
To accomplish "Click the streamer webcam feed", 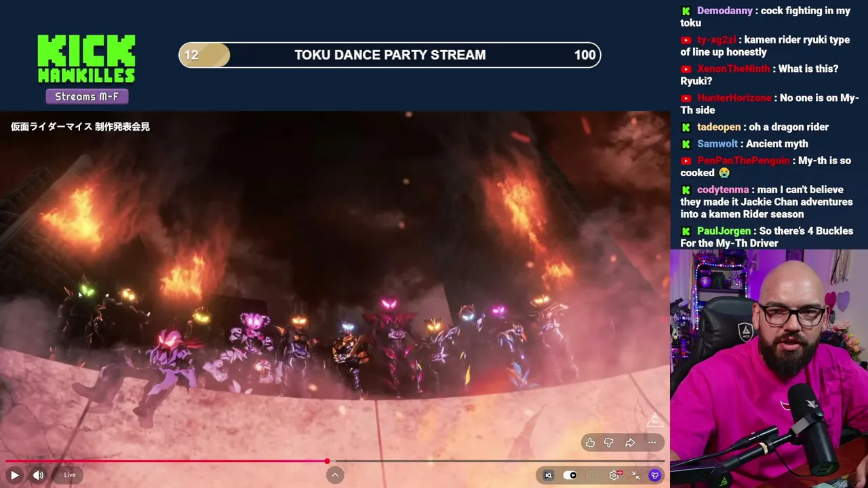I will (769, 369).
